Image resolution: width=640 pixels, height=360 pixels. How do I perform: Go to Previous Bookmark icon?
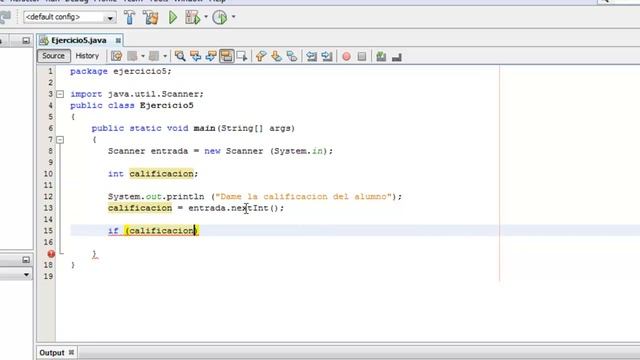pos(261,56)
